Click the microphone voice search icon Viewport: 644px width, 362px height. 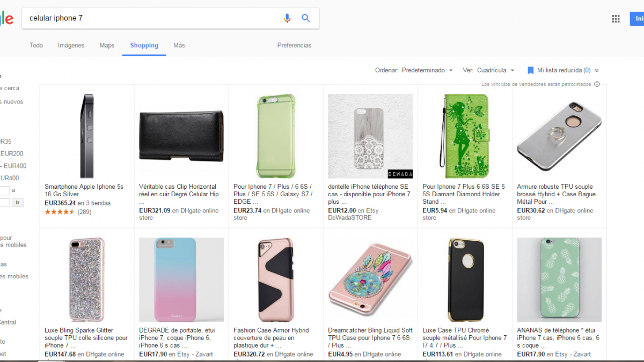(287, 18)
